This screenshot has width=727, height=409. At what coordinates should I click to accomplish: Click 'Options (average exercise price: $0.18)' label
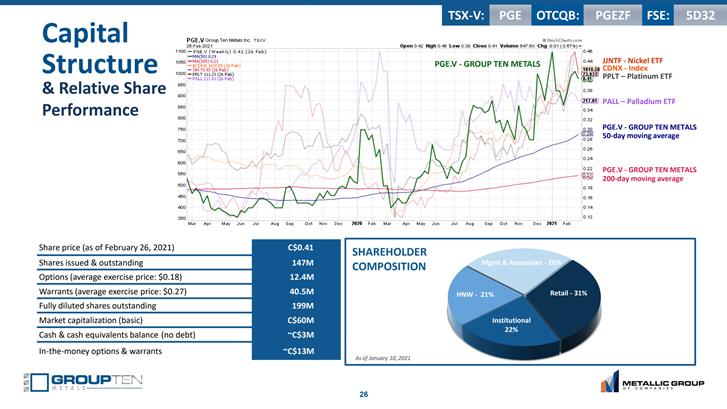click(x=110, y=277)
